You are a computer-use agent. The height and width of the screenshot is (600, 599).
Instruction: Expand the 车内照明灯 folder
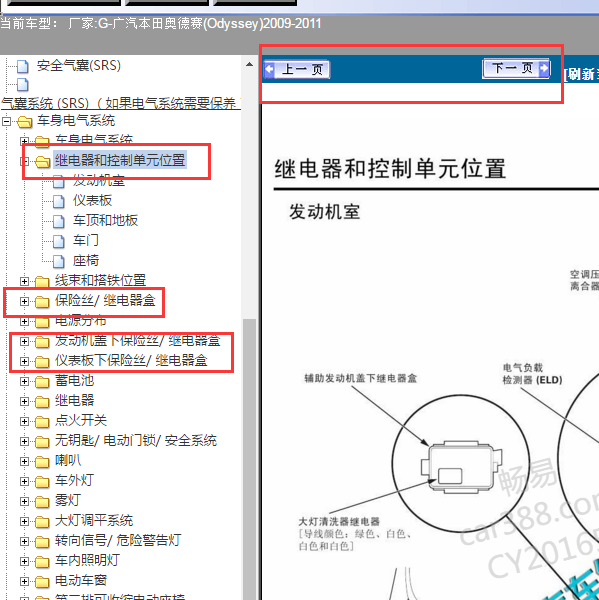pos(24,561)
